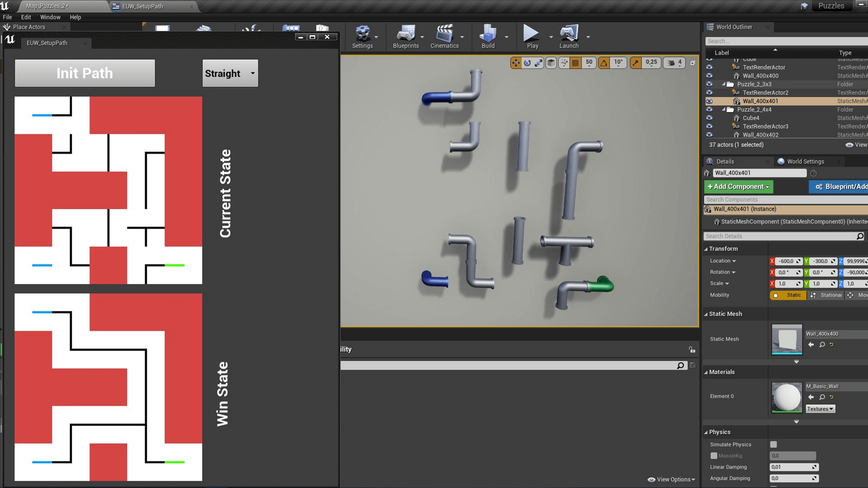Click the Add Component button
Screen dimensions: 868x488
point(738,187)
